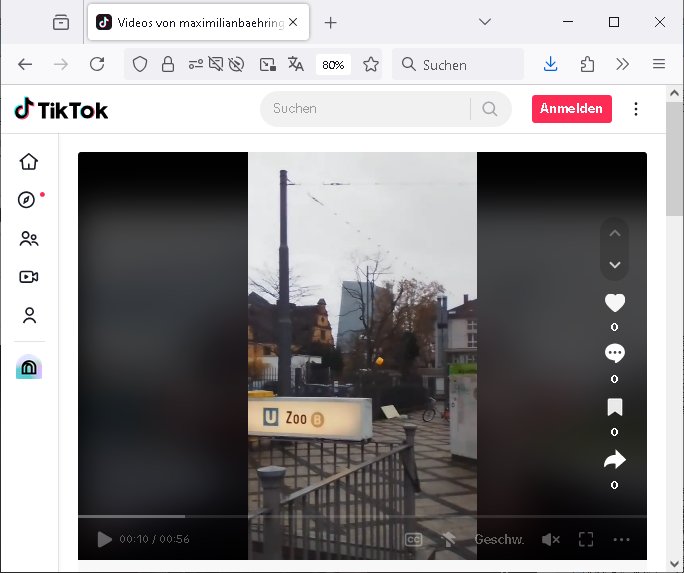The width and height of the screenshot is (684, 573).
Task: Open the Following people icon
Action: pos(29,239)
